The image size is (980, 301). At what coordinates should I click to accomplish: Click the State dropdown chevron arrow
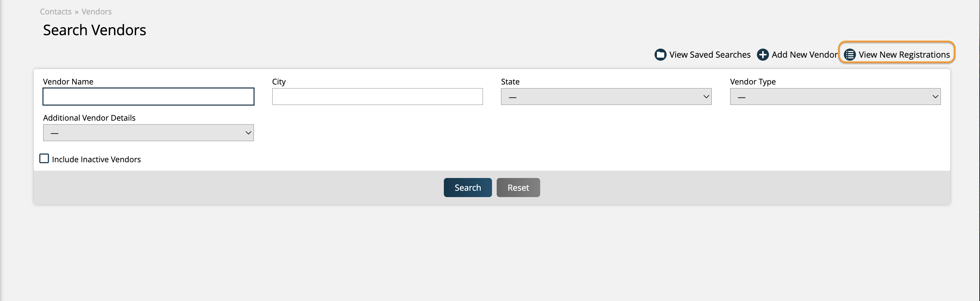(x=706, y=97)
